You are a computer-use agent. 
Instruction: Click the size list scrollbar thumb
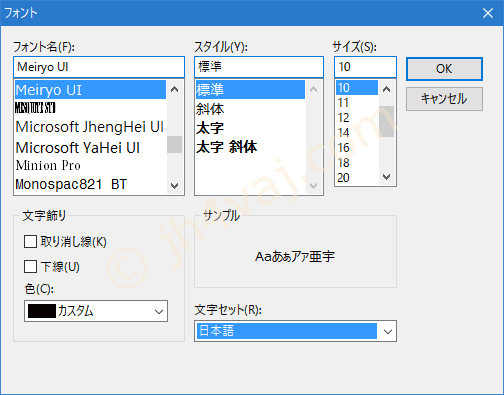387,121
